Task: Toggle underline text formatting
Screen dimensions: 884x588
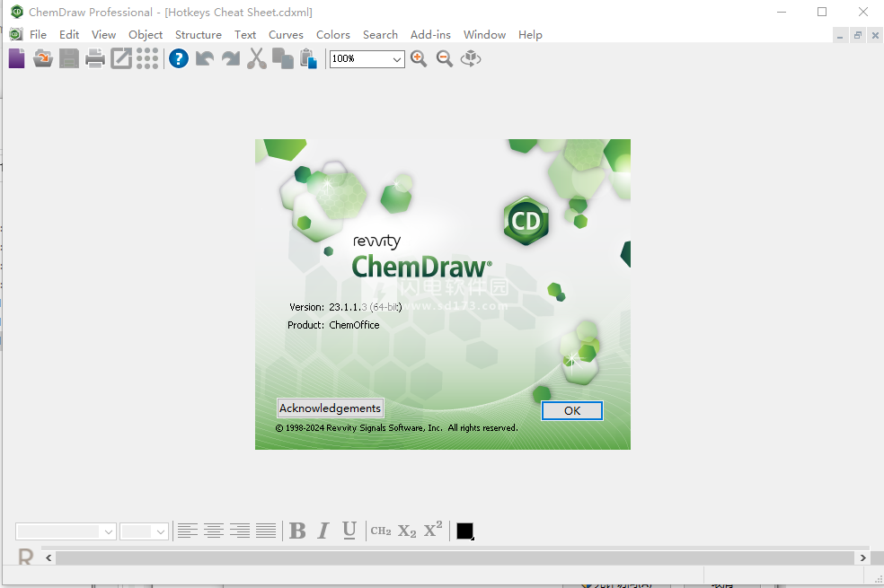Action: pos(349,531)
